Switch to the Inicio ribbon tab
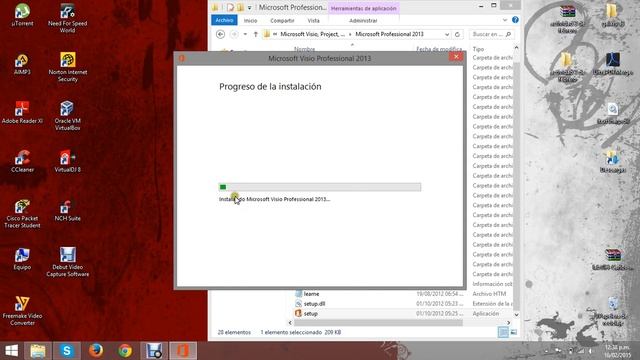 251,20
